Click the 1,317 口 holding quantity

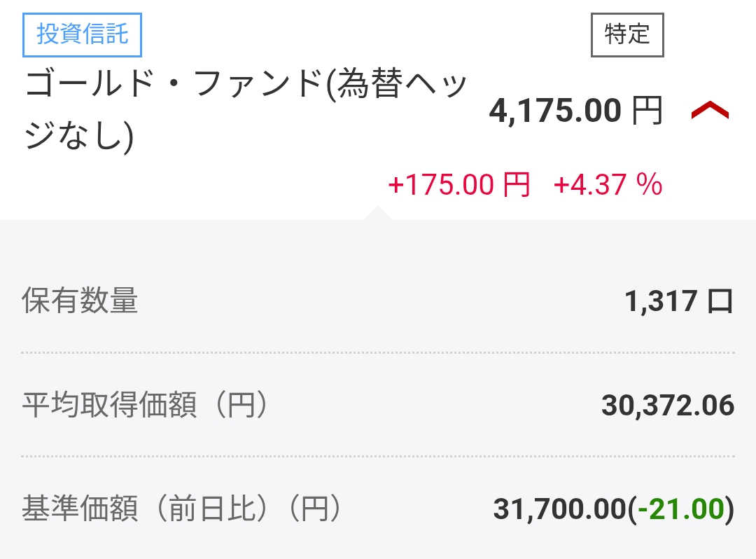click(x=678, y=301)
